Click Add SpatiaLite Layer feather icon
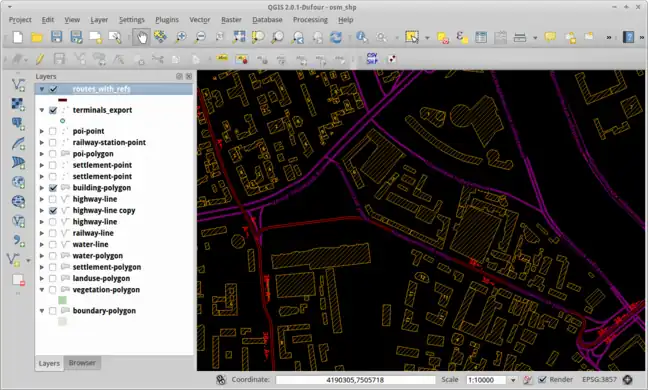Viewport: 648px width, 390px height. click(18, 143)
